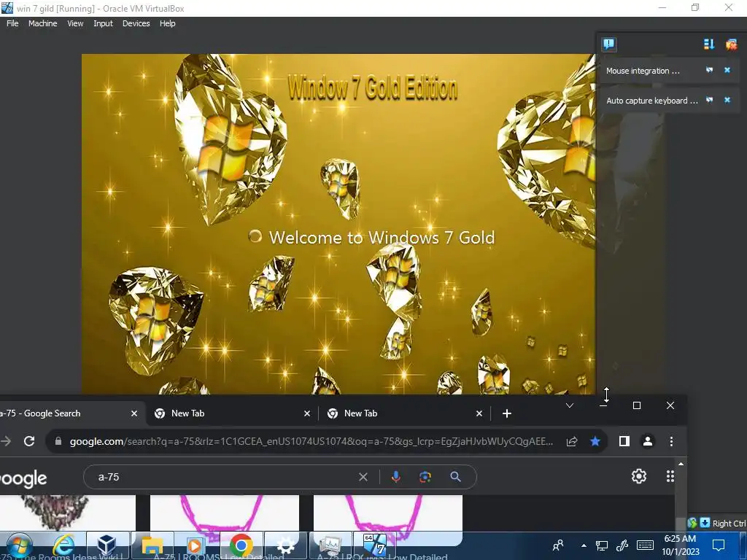Image resolution: width=747 pixels, height=560 pixels.
Task: Submit the search with the magnifier icon
Action: coord(455,477)
